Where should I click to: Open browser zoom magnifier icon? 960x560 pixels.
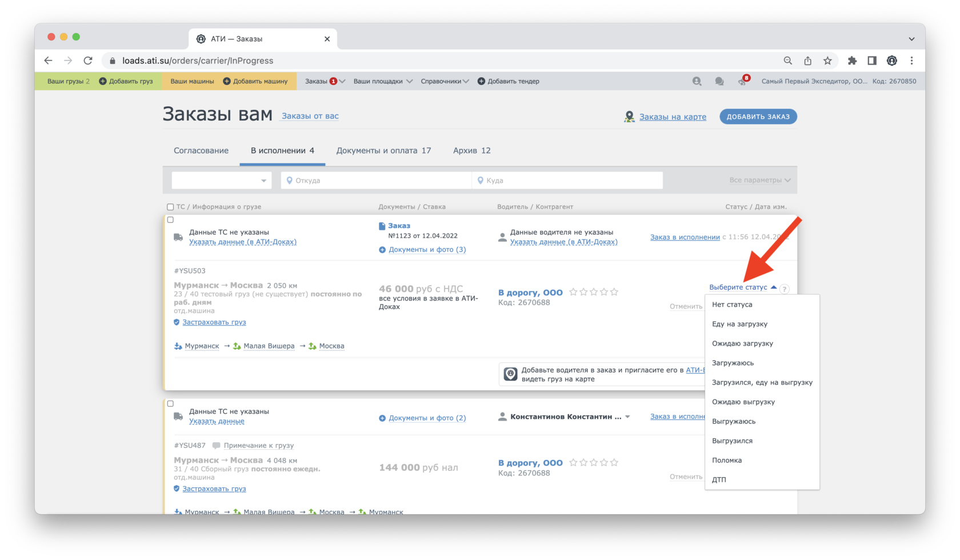(788, 61)
